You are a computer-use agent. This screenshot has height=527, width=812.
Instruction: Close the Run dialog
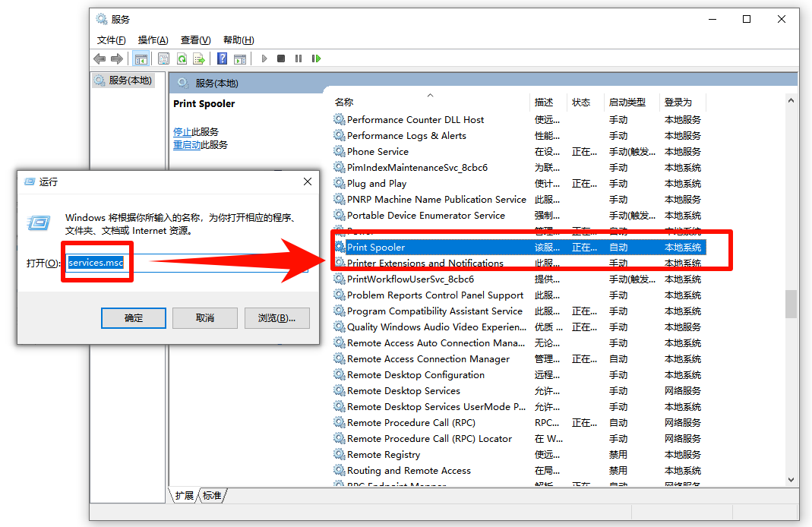tap(308, 181)
